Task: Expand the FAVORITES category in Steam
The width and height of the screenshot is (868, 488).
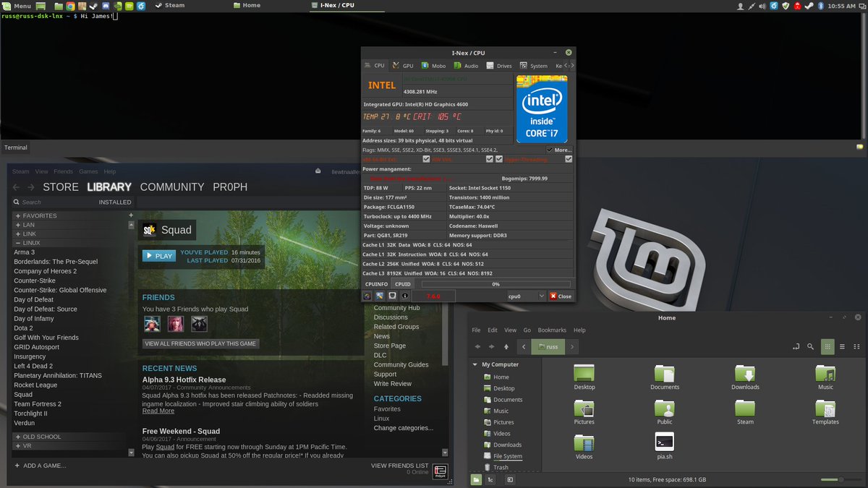Action: (x=17, y=215)
